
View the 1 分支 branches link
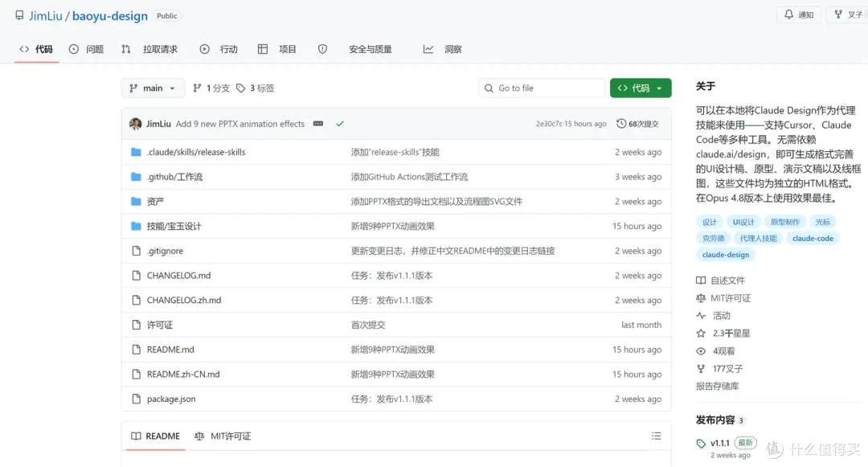point(211,88)
